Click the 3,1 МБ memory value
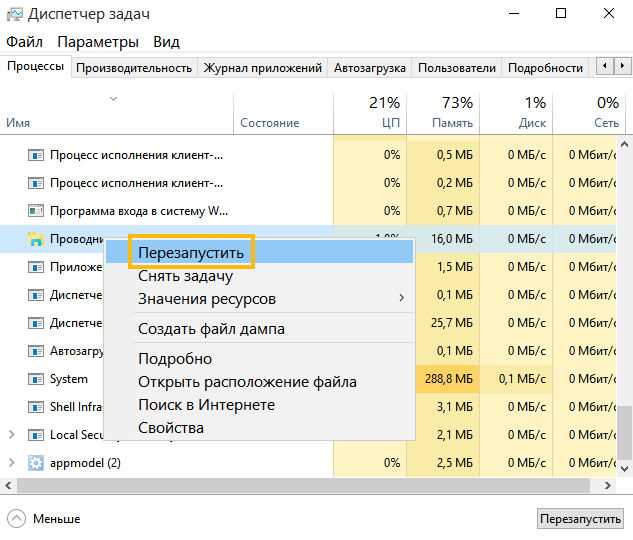Screen dimensions: 633x540 pyautogui.click(x=455, y=407)
